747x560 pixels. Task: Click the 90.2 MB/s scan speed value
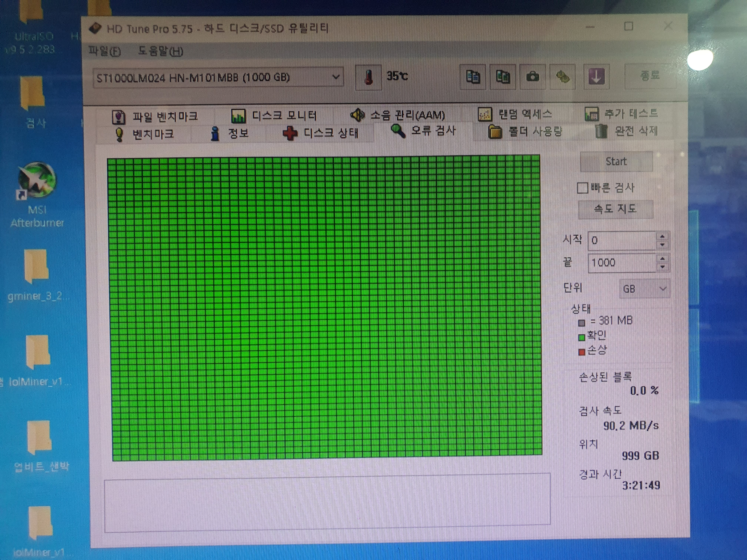(631, 426)
